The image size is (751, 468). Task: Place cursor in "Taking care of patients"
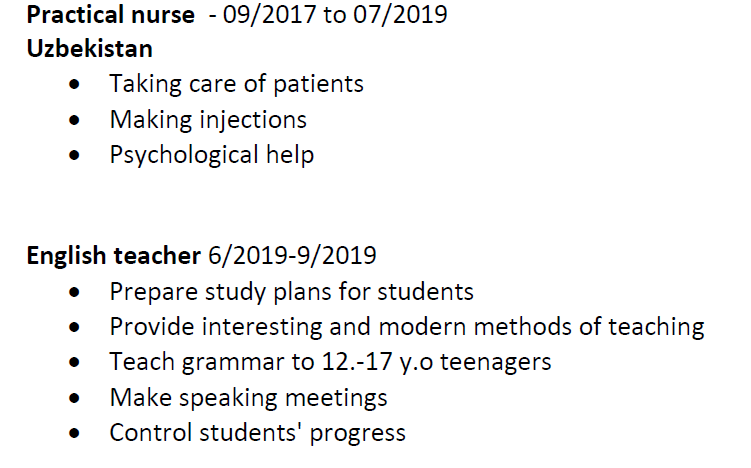point(236,84)
